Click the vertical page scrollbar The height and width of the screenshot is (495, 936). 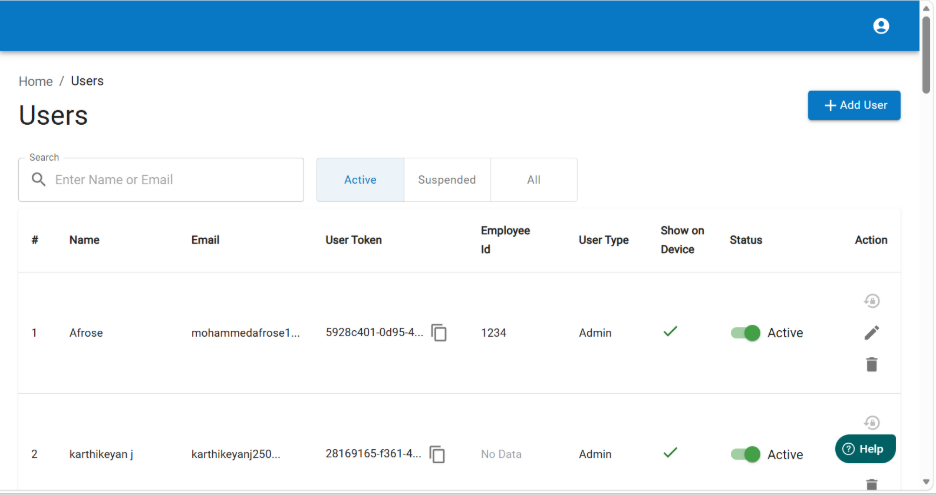tap(926, 54)
